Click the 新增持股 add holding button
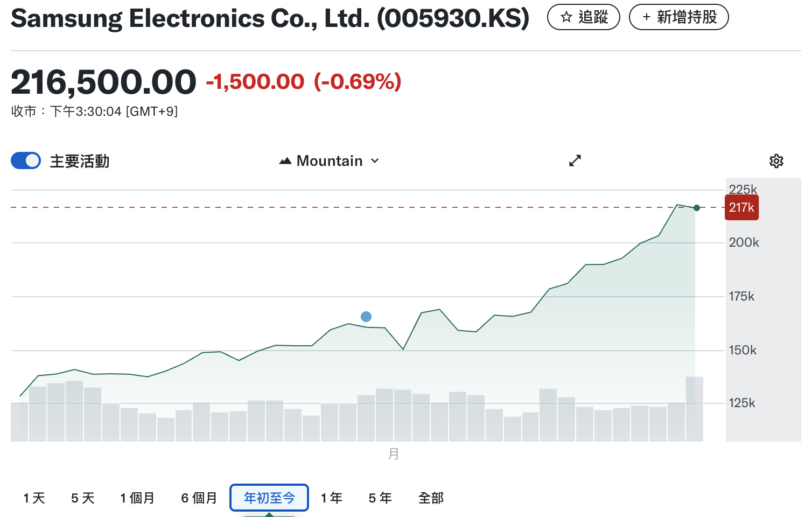This screenshot has width=812, height=517. pos(678,17)
